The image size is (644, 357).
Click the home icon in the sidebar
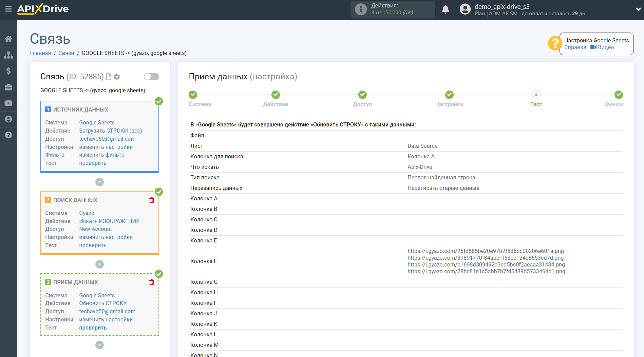tap(8, 39)
